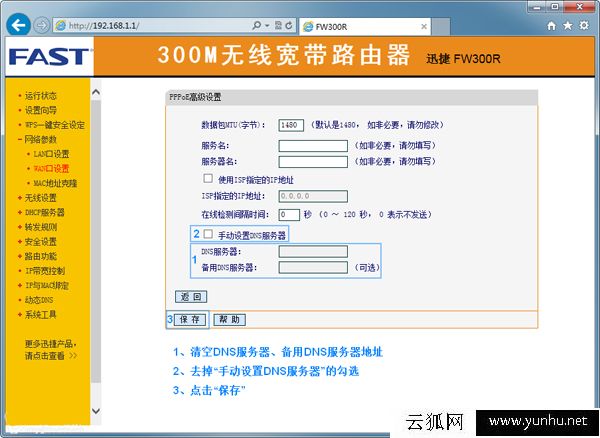
Task: Expand the DHCP服务器 menu section
Action: point(45,212)
